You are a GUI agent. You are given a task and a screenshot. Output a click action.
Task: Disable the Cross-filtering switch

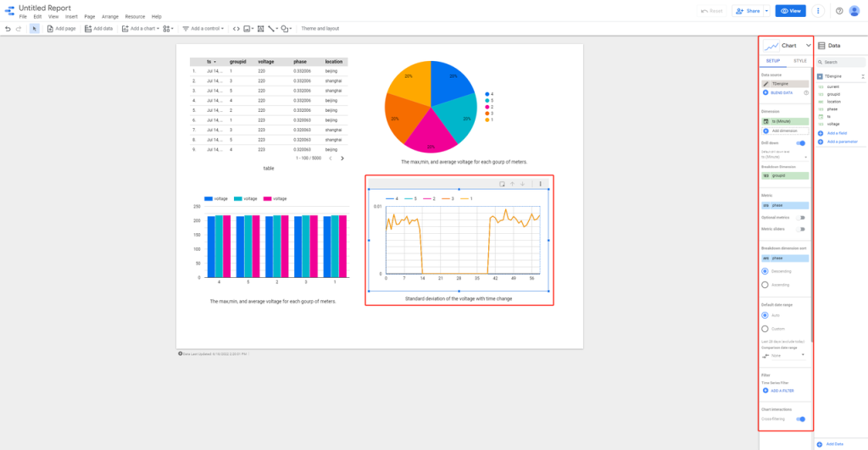[x=800, y=419]
